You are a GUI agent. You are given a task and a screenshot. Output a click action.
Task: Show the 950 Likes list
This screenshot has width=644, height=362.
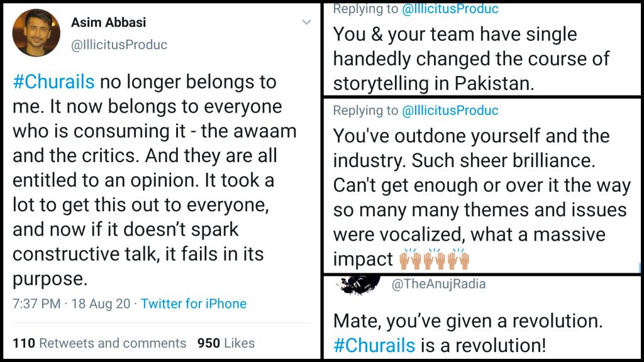click(226, 343)
